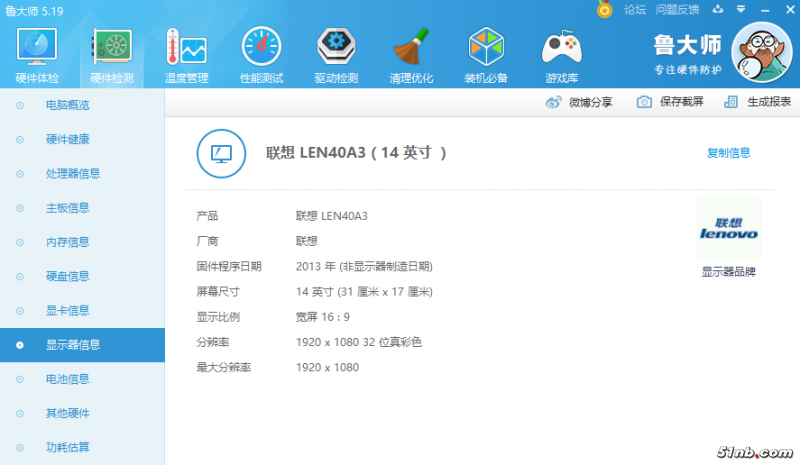Open 硬盘信息 disk info
This screenshot has width=800, height=465.
67,276
